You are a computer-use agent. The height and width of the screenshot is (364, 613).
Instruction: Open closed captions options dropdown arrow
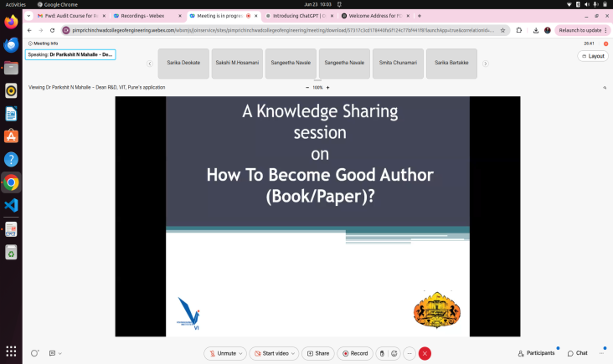[x=61, y=353]
